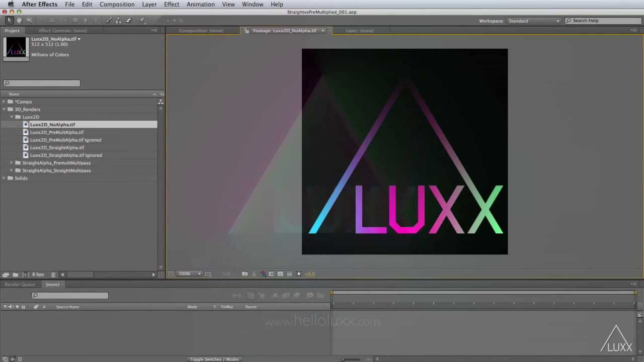
Task: Open the Layer menu
Action: click(149, 5)
